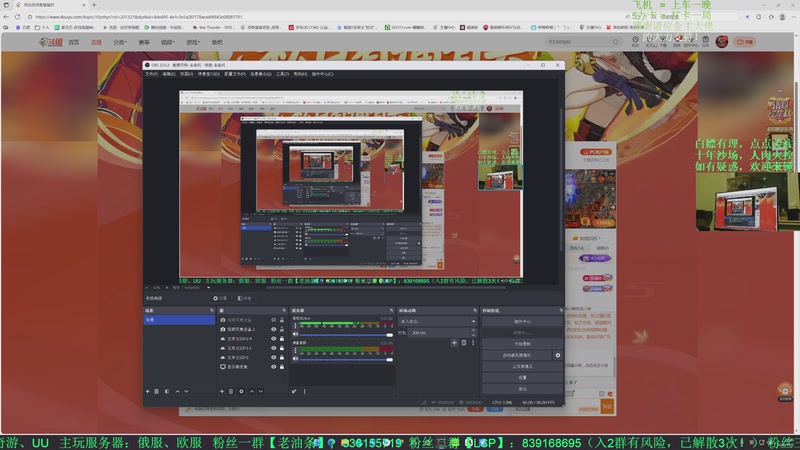Open OBS 文件(F) file menu

point(152,74)
